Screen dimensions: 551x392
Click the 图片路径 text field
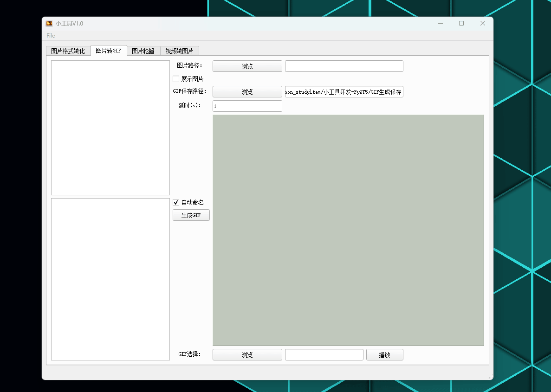(x=344, y=66)
